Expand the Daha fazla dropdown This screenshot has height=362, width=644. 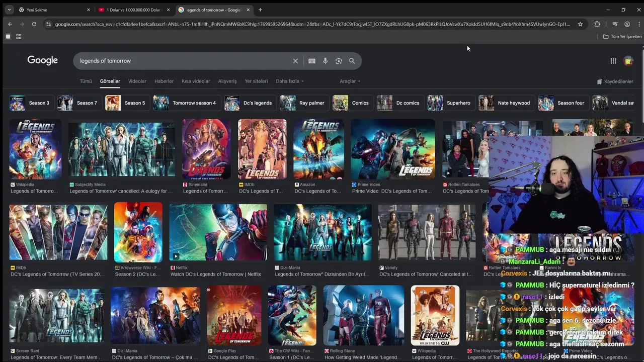coord(290,81)
